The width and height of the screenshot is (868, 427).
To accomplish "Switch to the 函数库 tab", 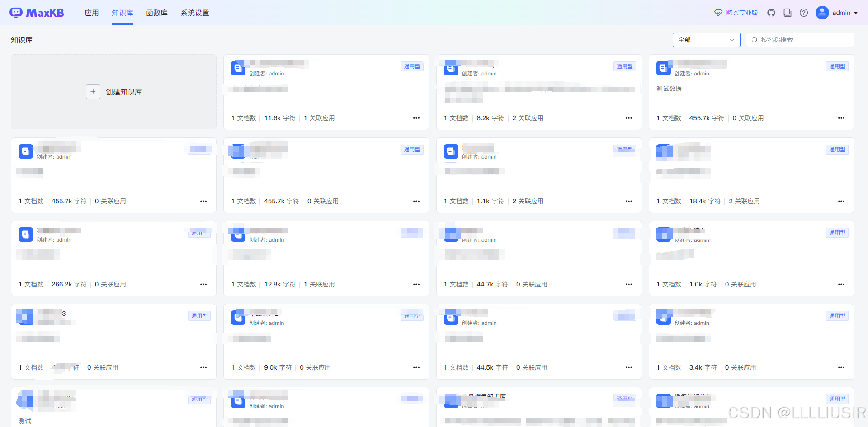I will coord(157,13).
